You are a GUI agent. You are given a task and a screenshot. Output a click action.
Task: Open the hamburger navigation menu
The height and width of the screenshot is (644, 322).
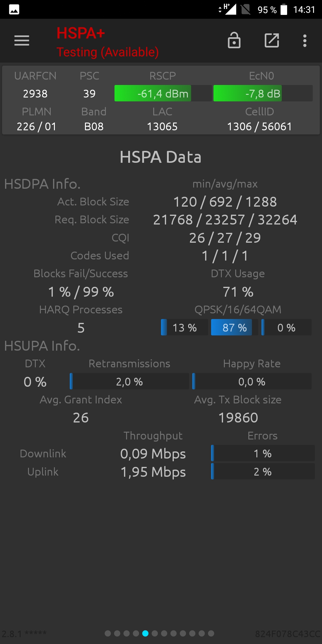pyautogui.click(x=22, y=41)
